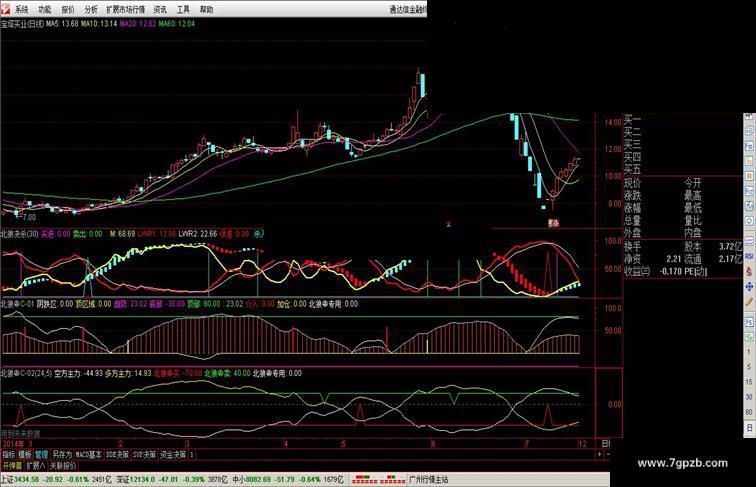Switch to the DDE决策 template
The width and height of the screenshot is (756, 487).
click(x=117, y=454)
